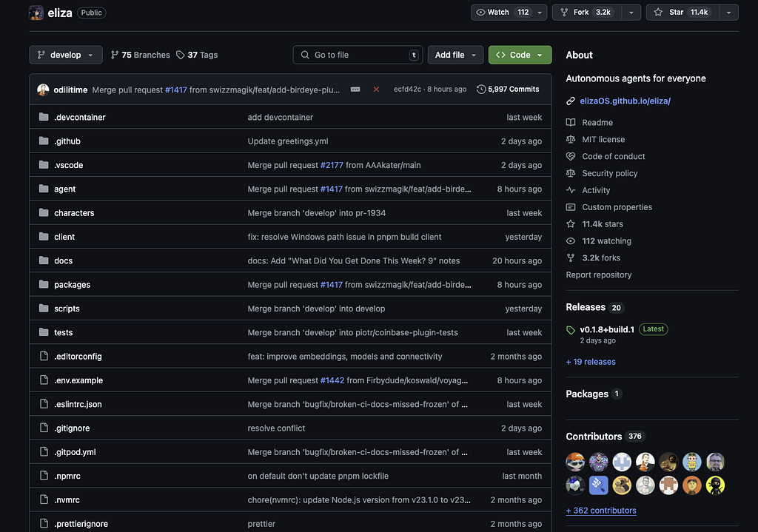The width and height of the screenshot is (758, 532).
Task: Watch the repository for notifications
Action: pyautogui.click(x=503, y=13)
